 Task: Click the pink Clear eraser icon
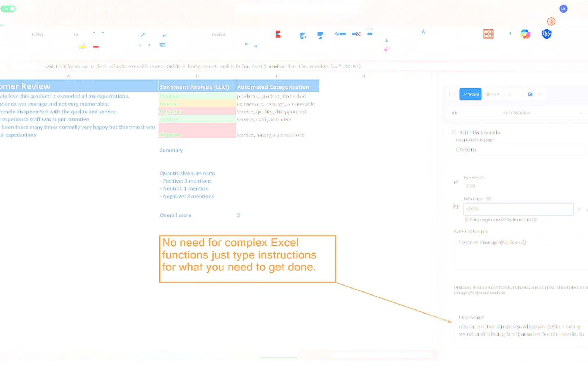tap(387, 49)
